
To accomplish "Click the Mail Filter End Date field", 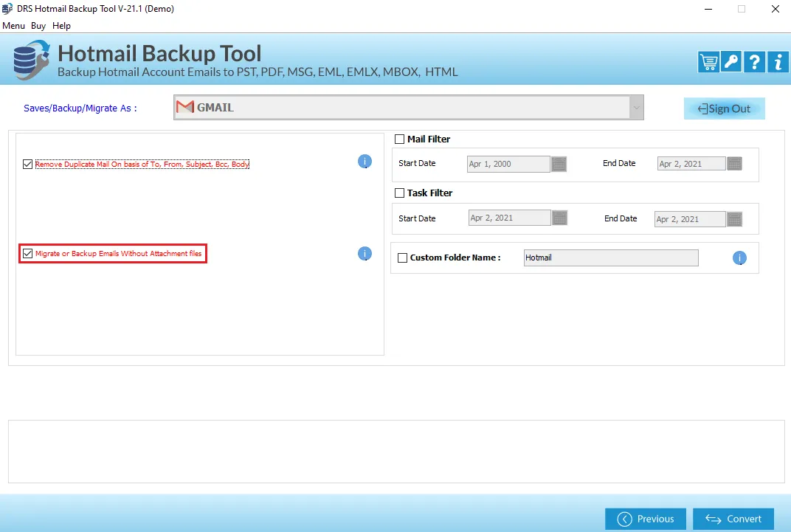I will pos(691,163).
